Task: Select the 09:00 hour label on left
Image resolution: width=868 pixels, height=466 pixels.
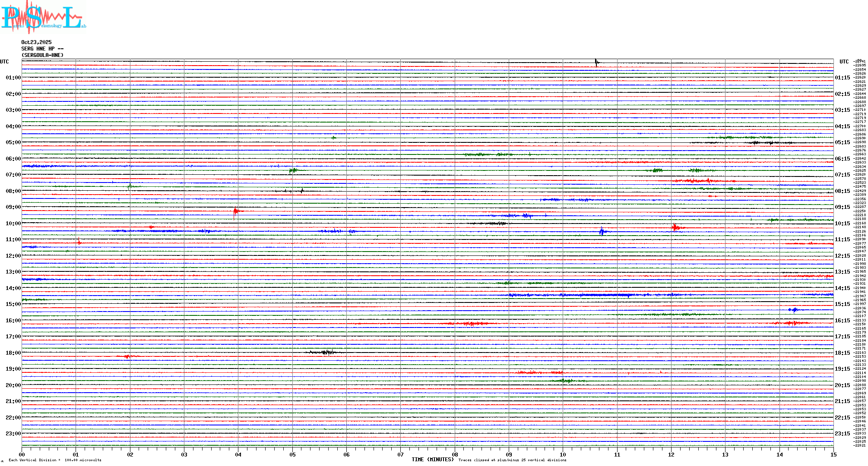Action: [x=13, y=207]
